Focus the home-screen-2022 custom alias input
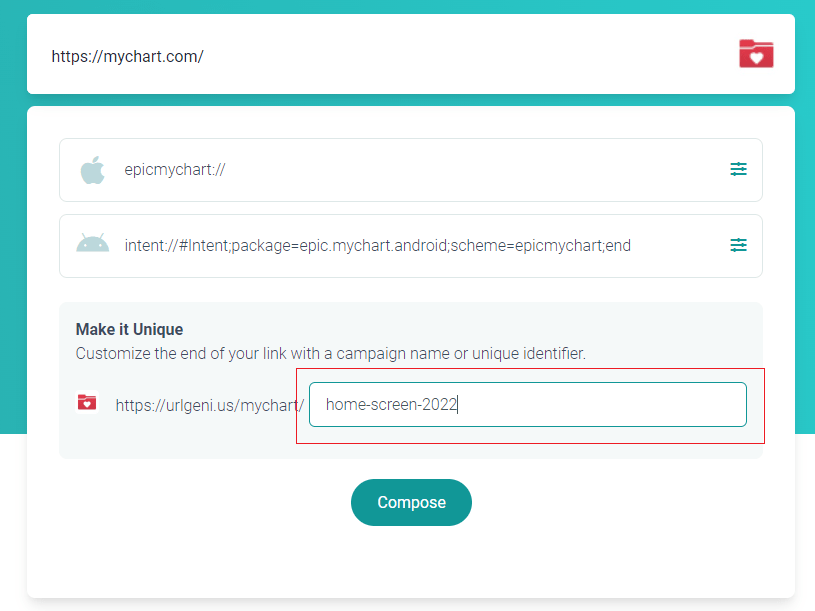Image resolution: width=815 pixels, height=611 pixels. click(x=528, y=404)
